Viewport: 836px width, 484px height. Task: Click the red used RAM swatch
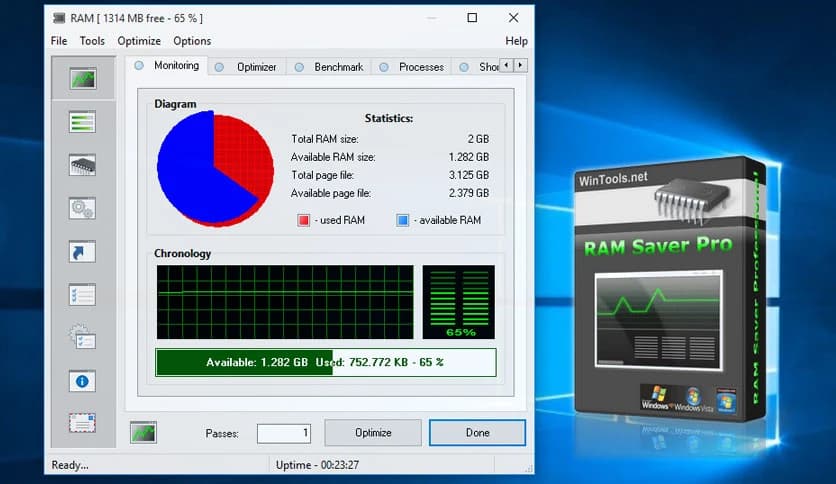pyautogui.click(x=303, y=220)
